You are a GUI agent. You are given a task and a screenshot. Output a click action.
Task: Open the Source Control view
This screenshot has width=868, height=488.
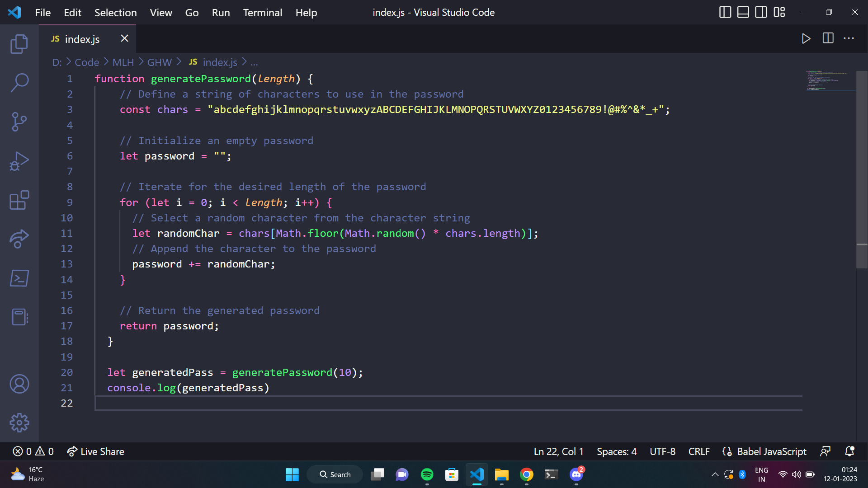click(19, 122)
